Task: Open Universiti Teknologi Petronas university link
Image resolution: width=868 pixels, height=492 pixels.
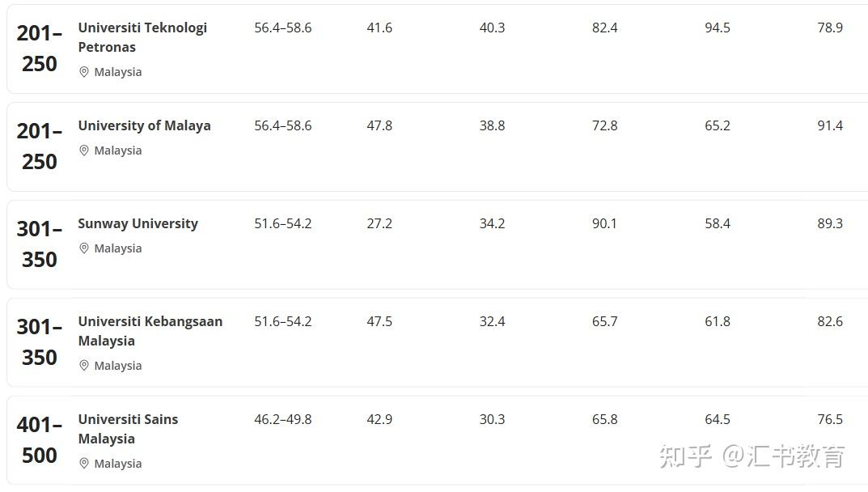Action: [x=142, y=37]
